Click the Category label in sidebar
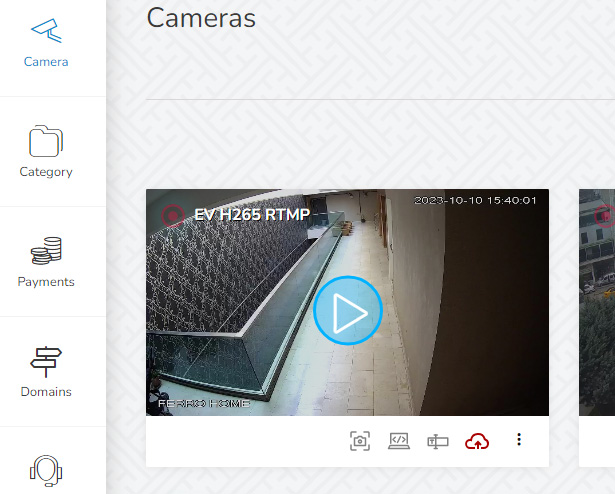The height and width of the screenshot is (494, 615). point(46,172)
